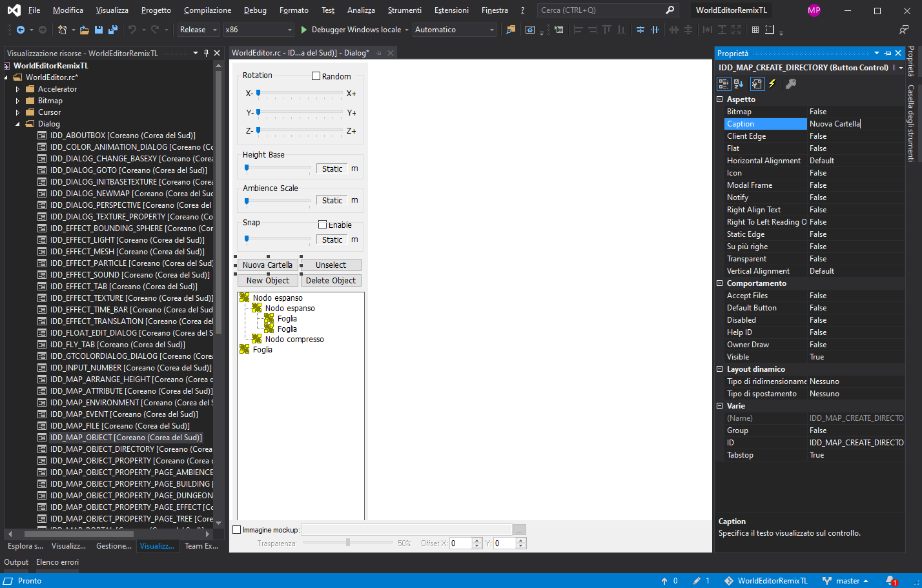Open the Debug menu
This screenshot has width=922, height=588.
[x=255, y=10]
